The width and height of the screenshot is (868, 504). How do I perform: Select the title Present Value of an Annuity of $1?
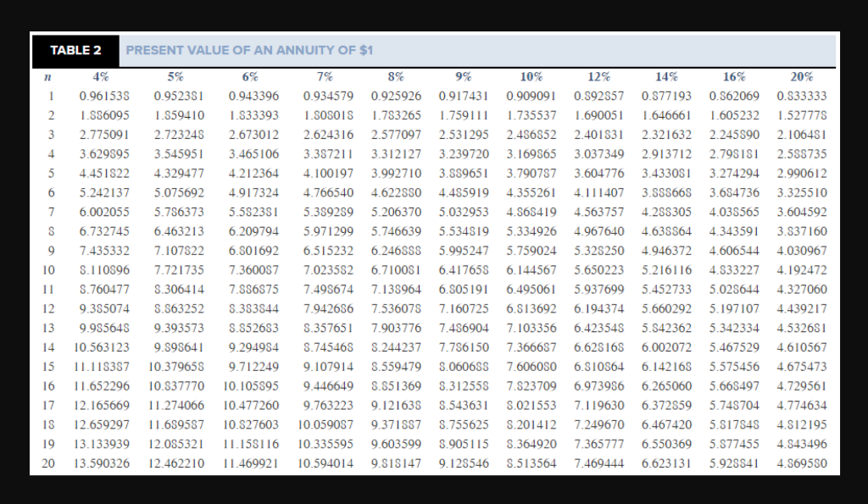point(249,50)
